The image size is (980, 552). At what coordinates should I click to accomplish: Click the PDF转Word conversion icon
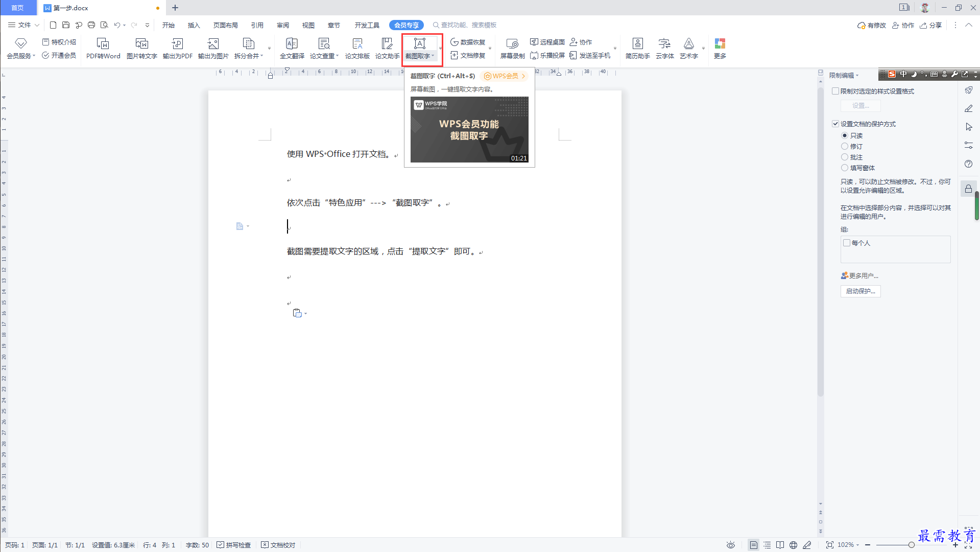point(103,44)
